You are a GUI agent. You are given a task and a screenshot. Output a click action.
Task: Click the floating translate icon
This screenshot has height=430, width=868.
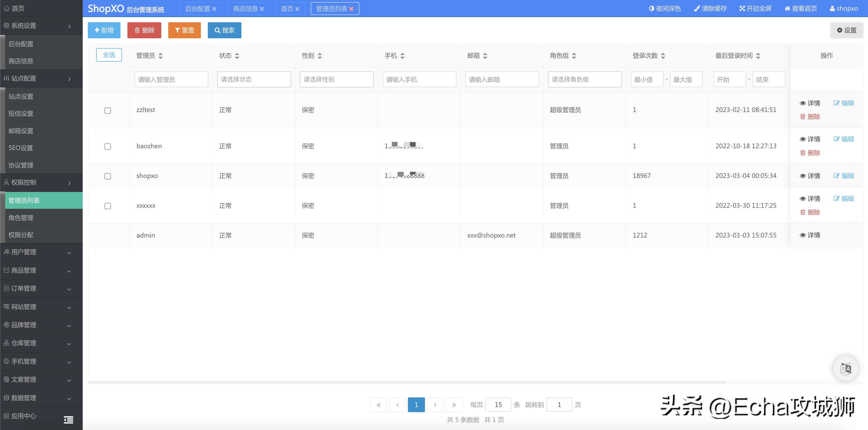pyautogui.click(x=846, y=368)
